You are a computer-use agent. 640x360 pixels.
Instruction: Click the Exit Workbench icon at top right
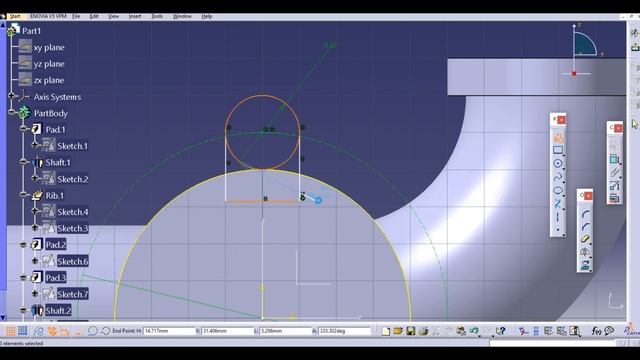pos(635,47)
